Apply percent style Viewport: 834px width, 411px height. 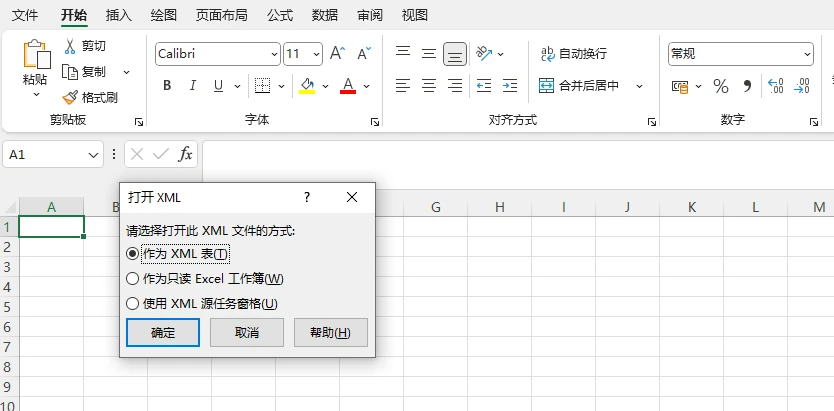pos(721,86)
